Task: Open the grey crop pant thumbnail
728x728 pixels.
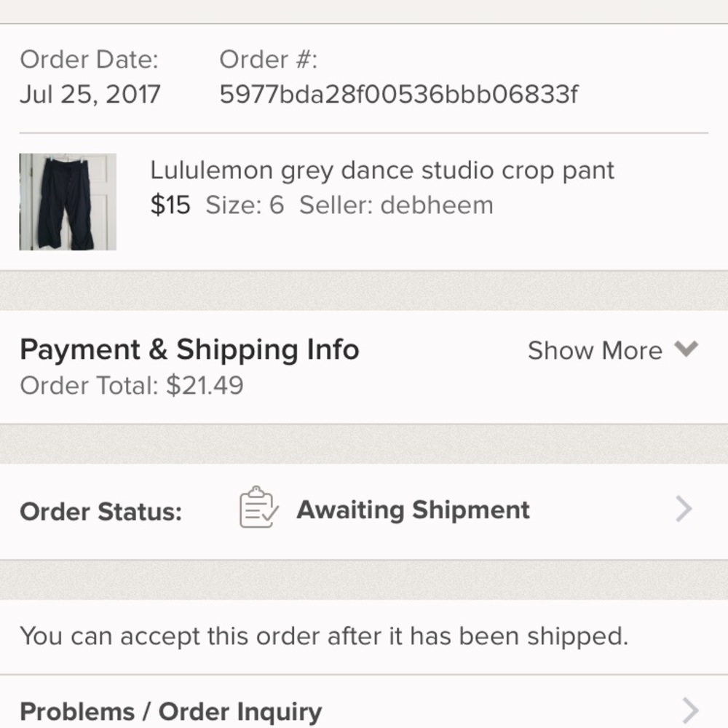Action: pos(68,202)
